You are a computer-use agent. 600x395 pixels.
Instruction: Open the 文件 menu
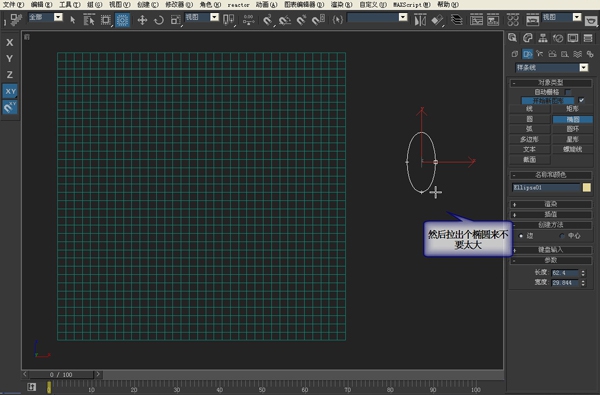pos(13,5)
